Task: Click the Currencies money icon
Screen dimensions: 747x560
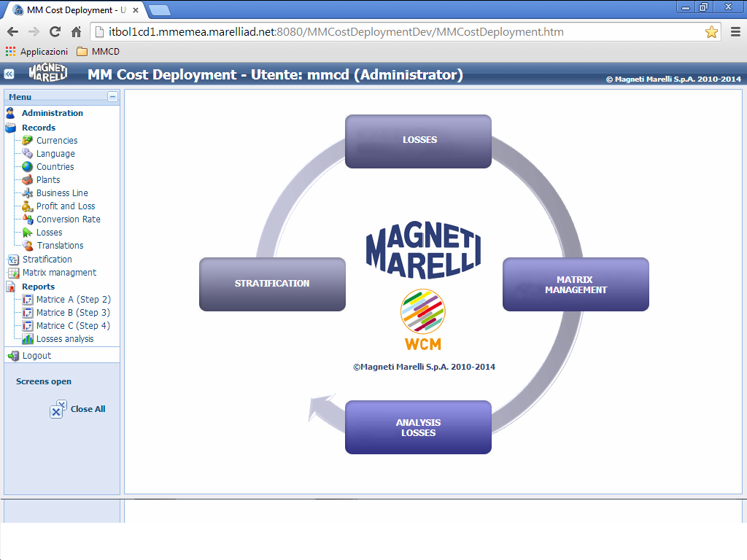Action: tap(28, 141)
